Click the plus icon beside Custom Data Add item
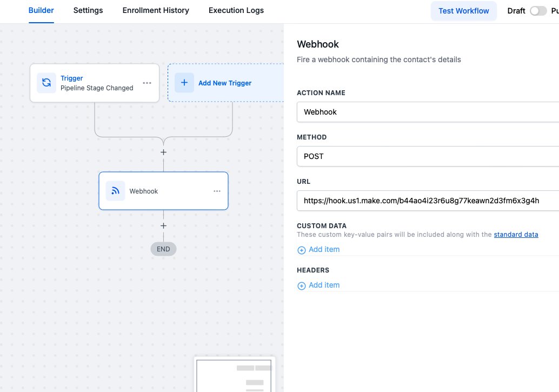This screenshot has width=559, height=392. point(302,250)
